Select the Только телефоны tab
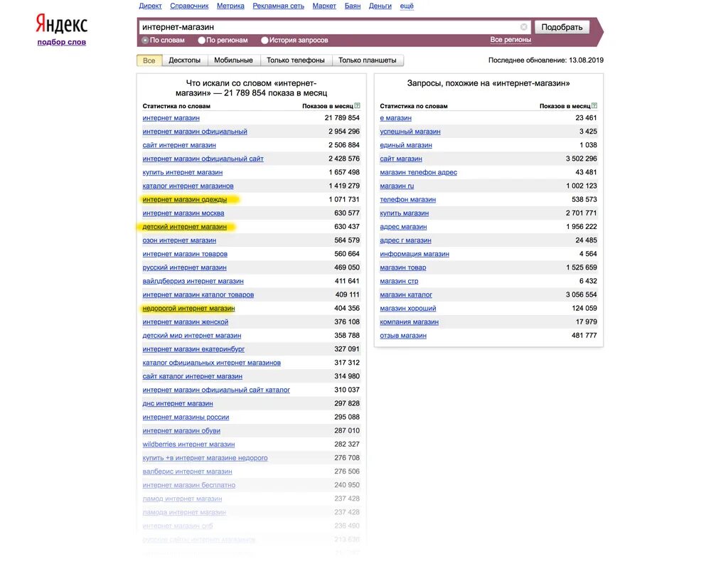Screen dimensions: 728x564 (x=296, y=60)
